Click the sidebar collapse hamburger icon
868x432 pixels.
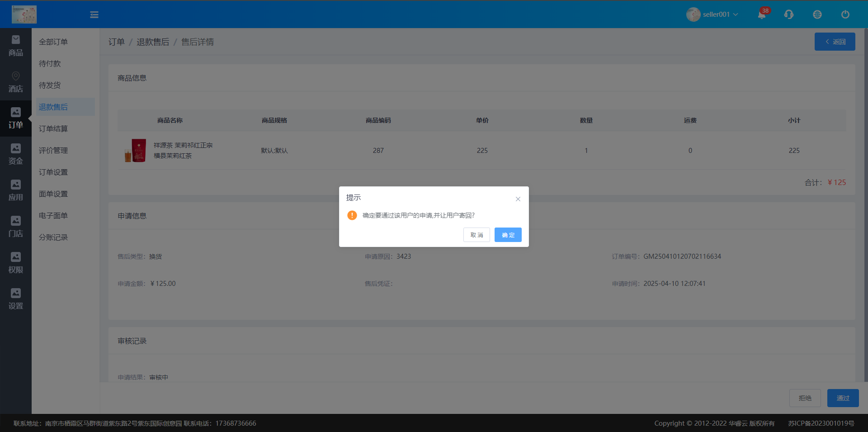[x=94, y=15]
